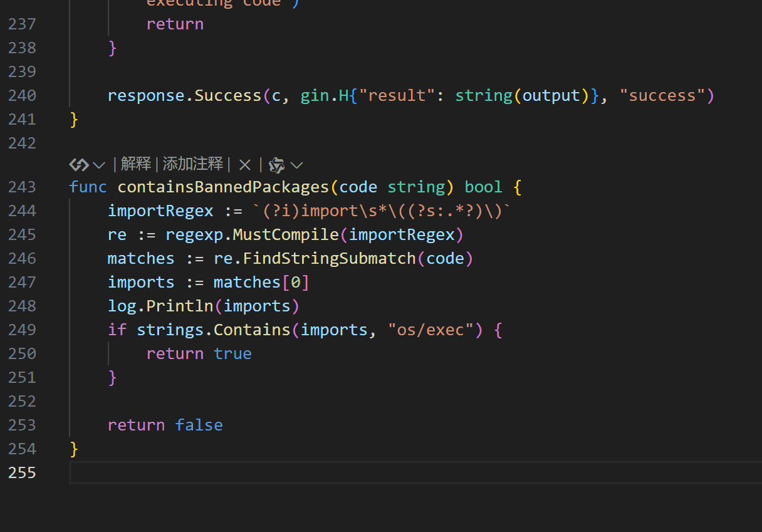Click the response.Success call on line 240
This screenshot has height=532, width=762.
point(184,95)
